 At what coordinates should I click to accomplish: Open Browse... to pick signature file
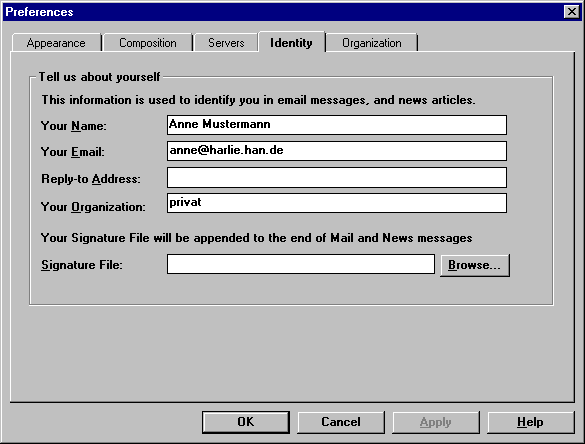(475, 265)
